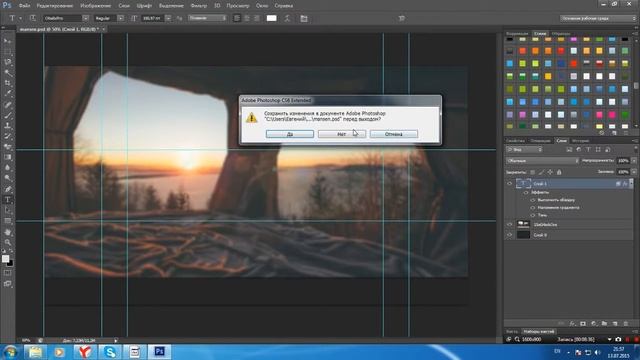
Task: Select the History Brush tool
Action: (8, 136)
